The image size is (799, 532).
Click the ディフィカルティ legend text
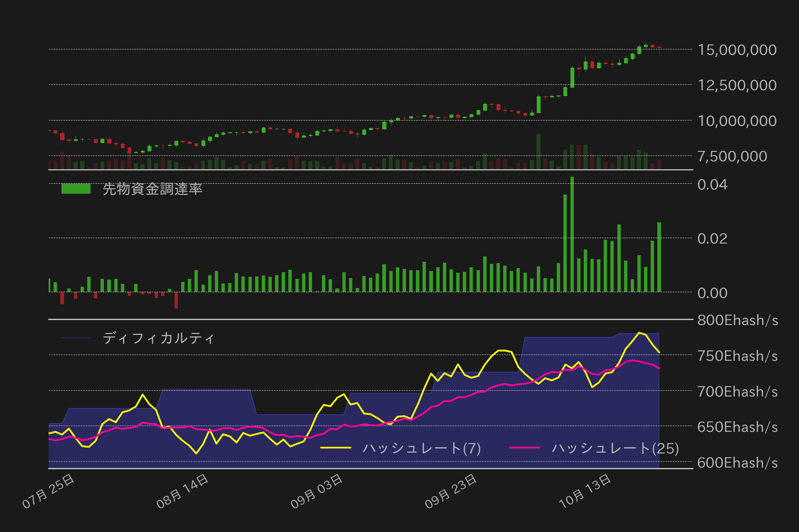(x=158, y=338)
